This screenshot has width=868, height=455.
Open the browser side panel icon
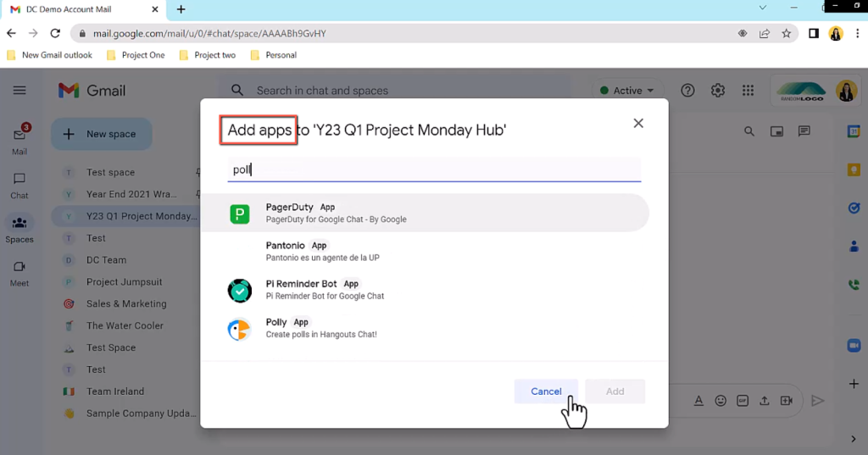pyautogui.click(x=814, y=33)
